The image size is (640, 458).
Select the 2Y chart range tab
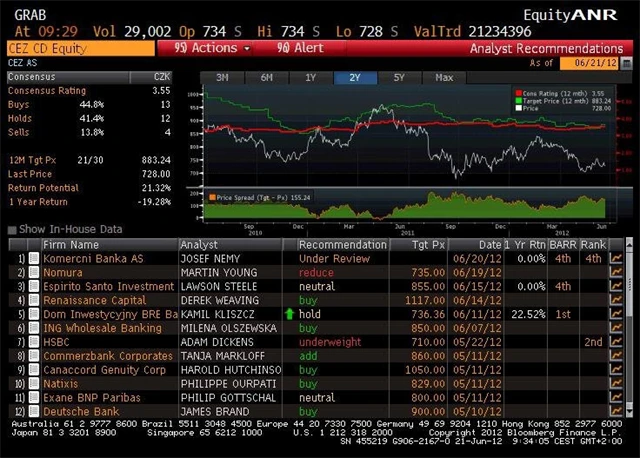pos(355,78)
